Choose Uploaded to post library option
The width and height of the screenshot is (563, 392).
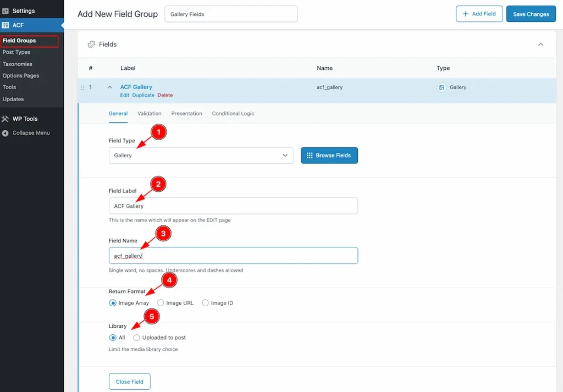(136, 338)
